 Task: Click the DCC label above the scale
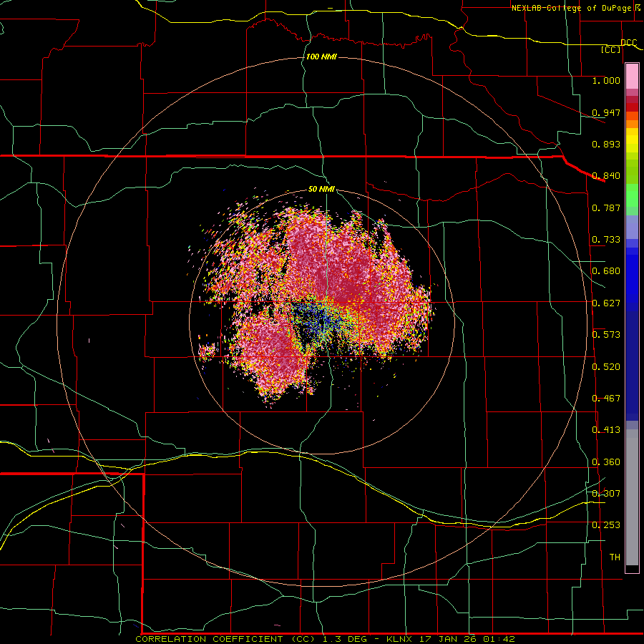coord(629,43)
